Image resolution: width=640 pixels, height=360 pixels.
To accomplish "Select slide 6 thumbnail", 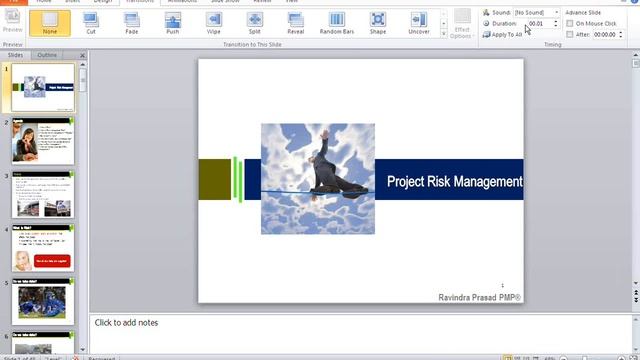I will point(43,342).
